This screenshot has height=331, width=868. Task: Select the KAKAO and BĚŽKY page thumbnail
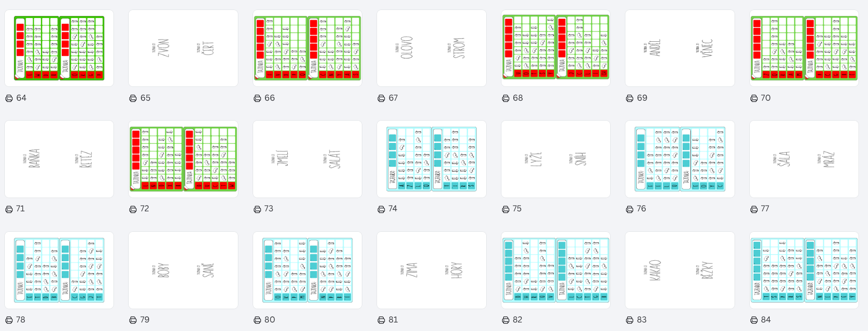tap(679, 270)
